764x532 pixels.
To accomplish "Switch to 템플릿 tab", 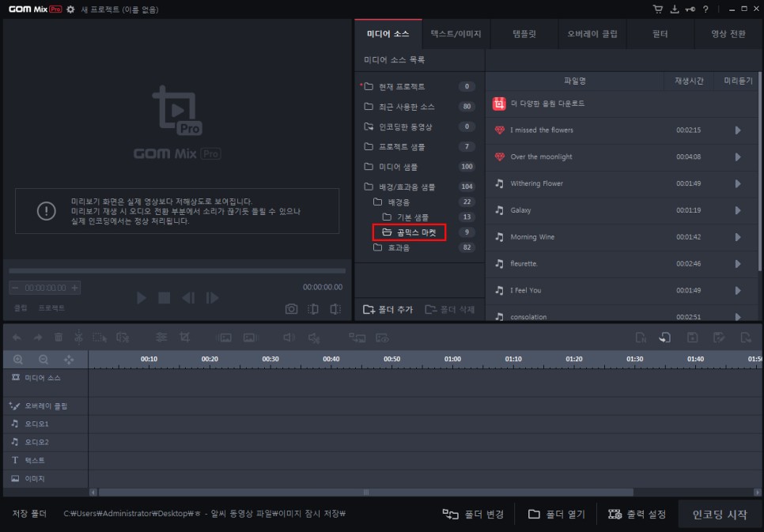I will pyautogui.click(x=524, y=34).
